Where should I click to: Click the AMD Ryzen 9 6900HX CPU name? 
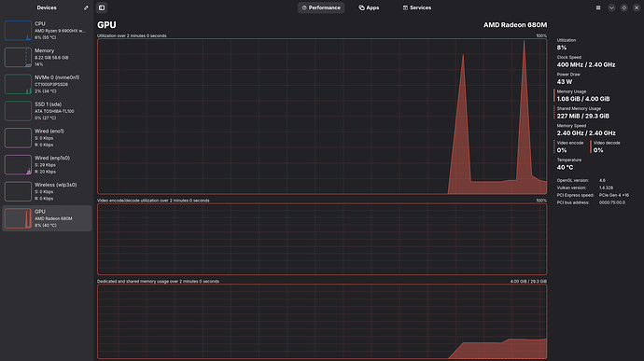tap(60, 31)
